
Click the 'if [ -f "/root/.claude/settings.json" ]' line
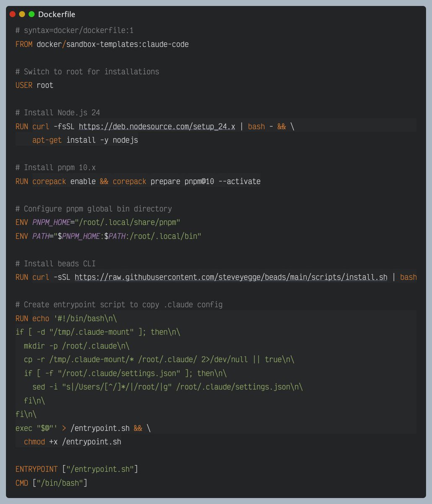pyautogui.click(x=125, y=373)
